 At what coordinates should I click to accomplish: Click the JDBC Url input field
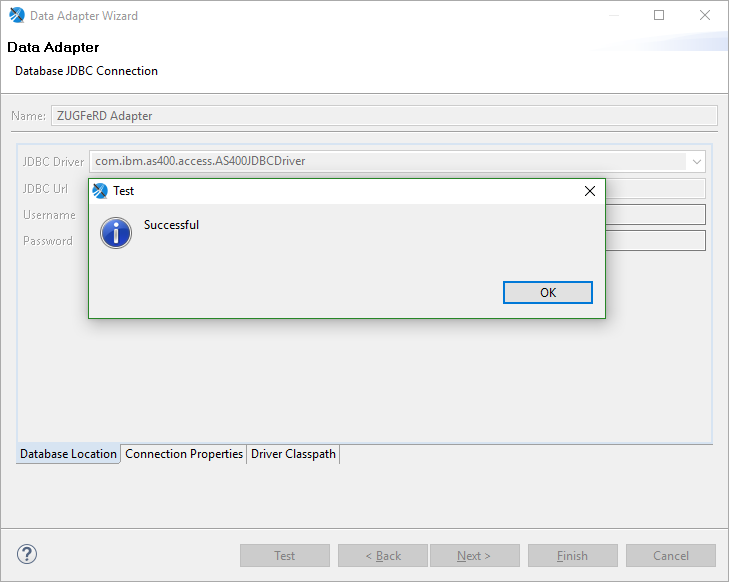[x=655, y=188]
